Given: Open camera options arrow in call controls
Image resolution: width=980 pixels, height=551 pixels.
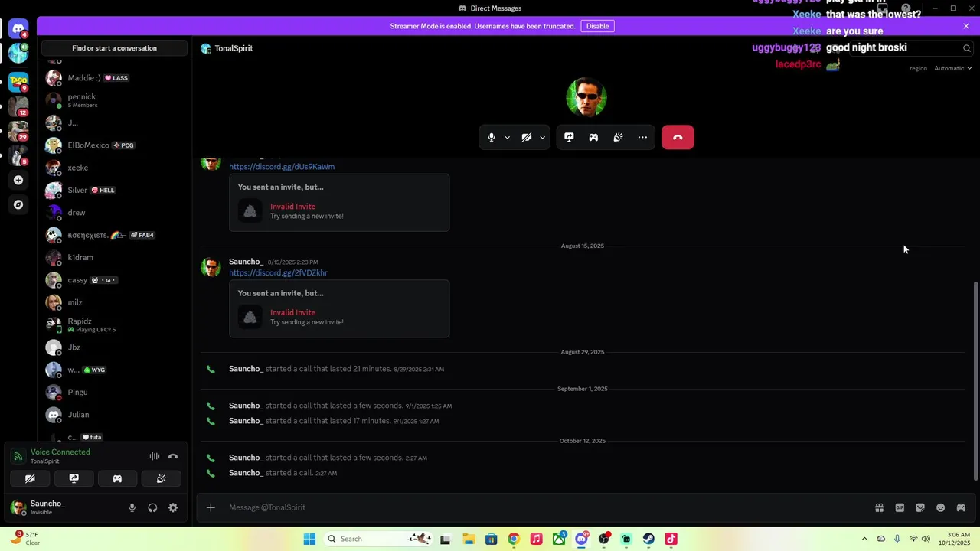Looking at the screenshot, I should pos(542,138).
